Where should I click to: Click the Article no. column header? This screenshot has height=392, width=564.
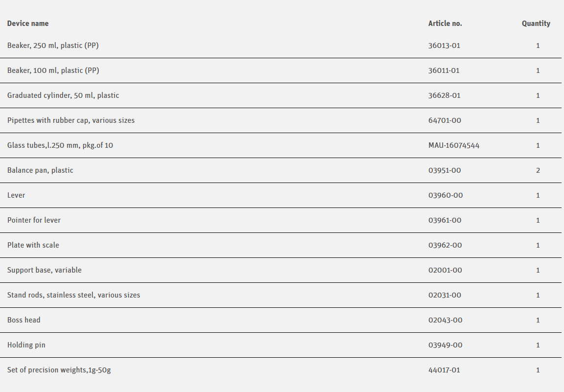point(445,23)
